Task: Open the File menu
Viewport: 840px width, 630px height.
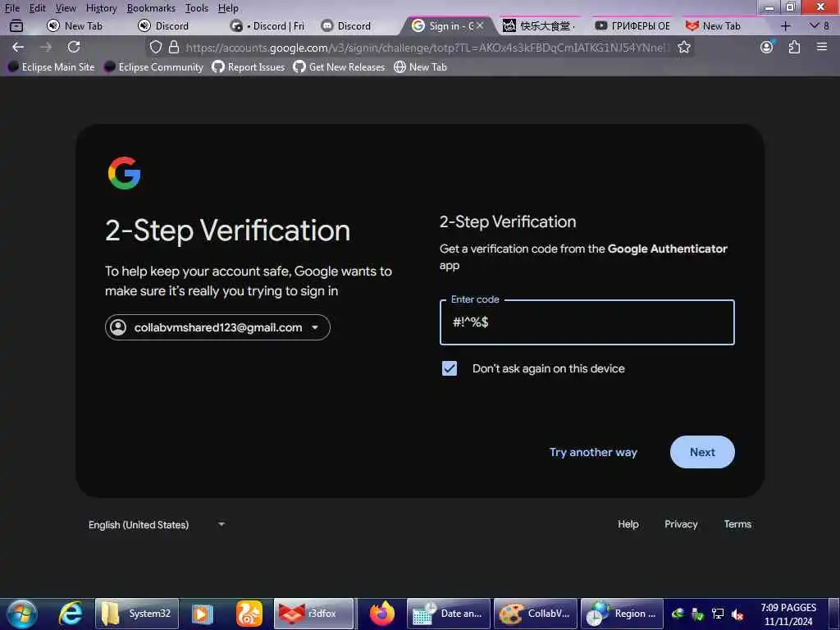Action: 11,8
